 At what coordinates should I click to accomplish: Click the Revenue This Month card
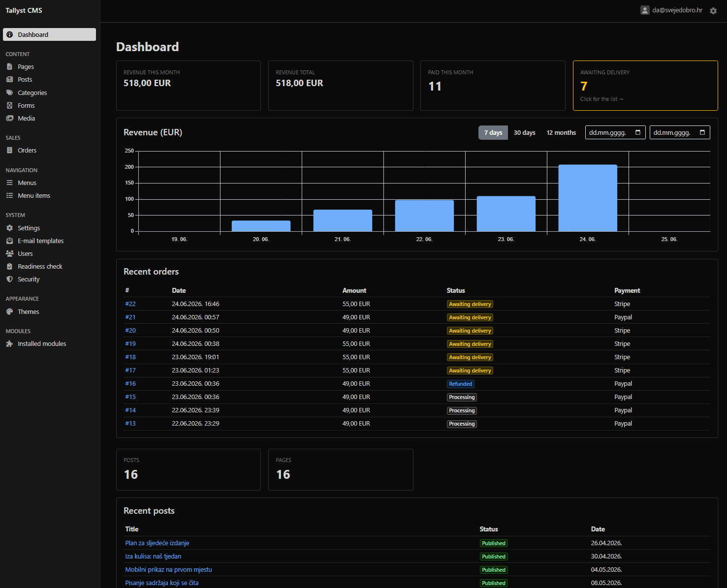(189, 86)
